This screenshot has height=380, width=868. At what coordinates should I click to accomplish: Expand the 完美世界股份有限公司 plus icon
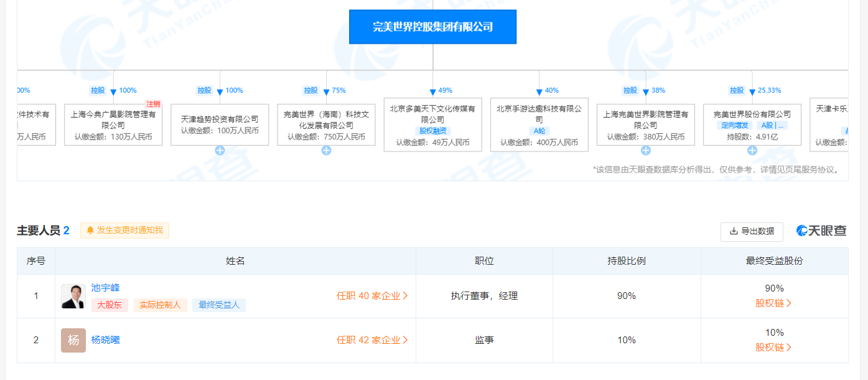tap(752, 151)
